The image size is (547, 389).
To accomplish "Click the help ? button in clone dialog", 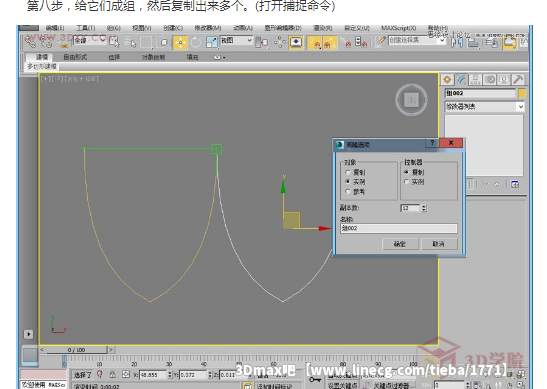I will [x=433, y=143].
